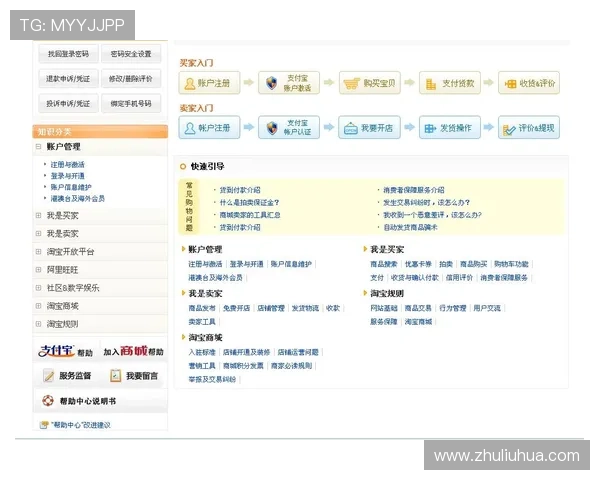Expand the 我是卖家 sidebar category
Screen dimensions: 600x480
(38, 233)
